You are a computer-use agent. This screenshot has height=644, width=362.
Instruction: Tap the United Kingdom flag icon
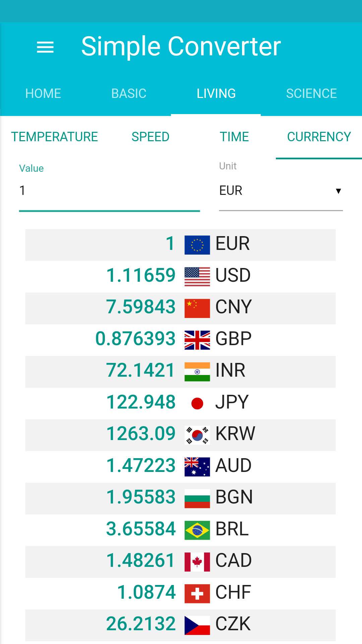[x=197, y=340]
